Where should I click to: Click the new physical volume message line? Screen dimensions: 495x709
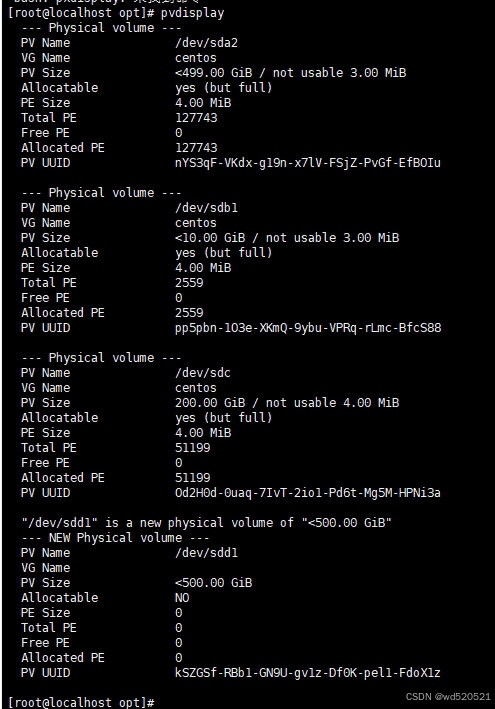pos(206,523)
